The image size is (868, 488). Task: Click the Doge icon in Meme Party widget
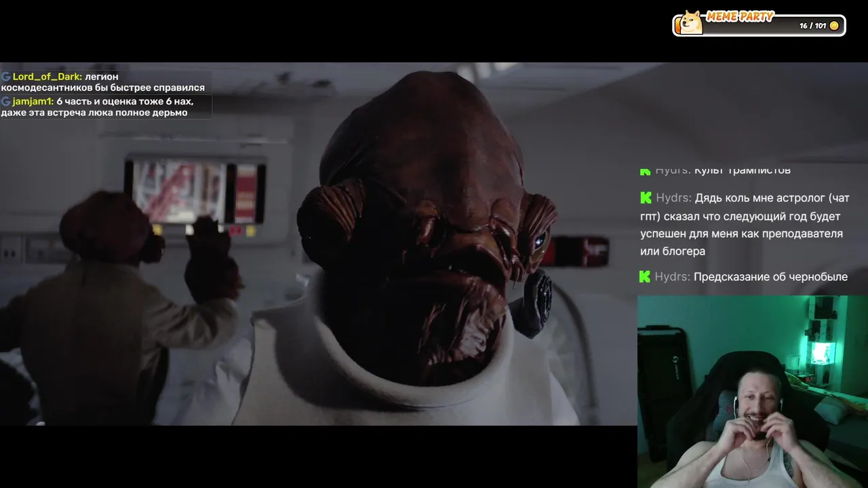[x=692, y=22]
